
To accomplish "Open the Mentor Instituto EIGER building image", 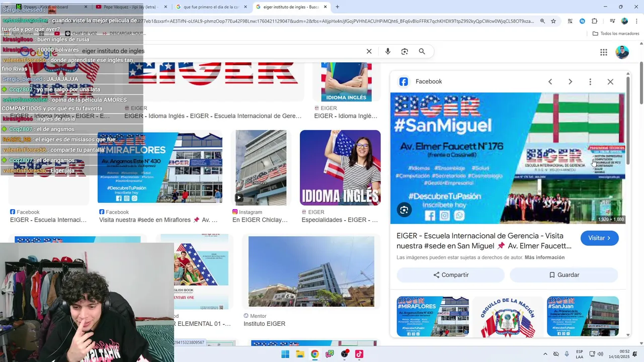I will [311, 271].
